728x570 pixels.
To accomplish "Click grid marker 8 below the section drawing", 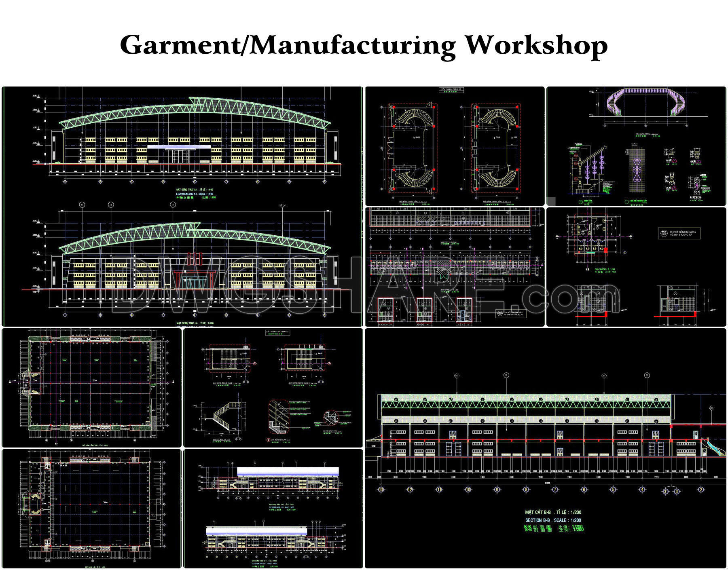I will click(527, 490).
